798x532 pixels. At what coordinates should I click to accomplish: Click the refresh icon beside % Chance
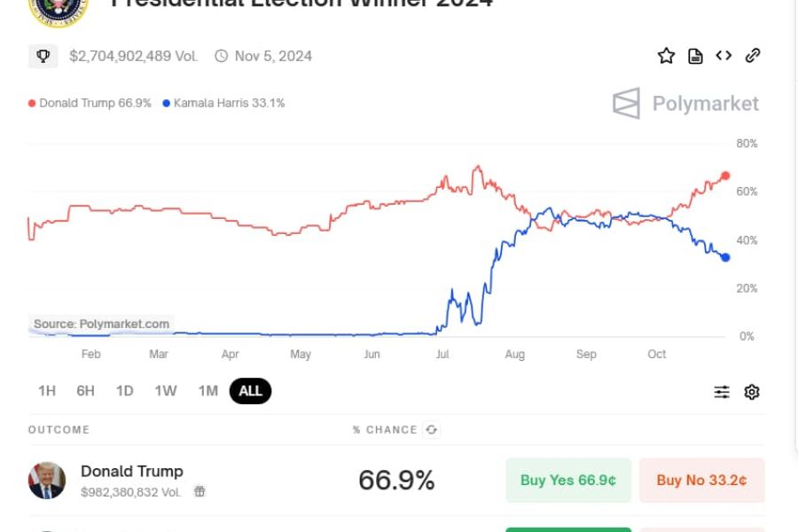(x=432, y=429)
